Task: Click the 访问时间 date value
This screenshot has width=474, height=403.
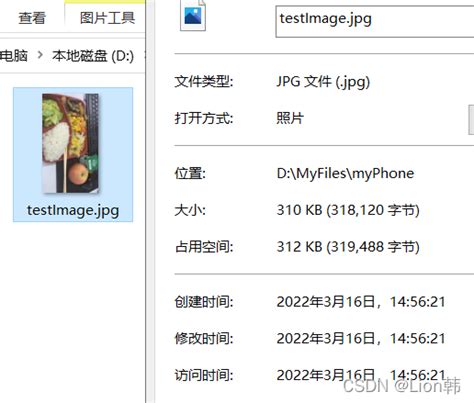Action: pos(361,375)
